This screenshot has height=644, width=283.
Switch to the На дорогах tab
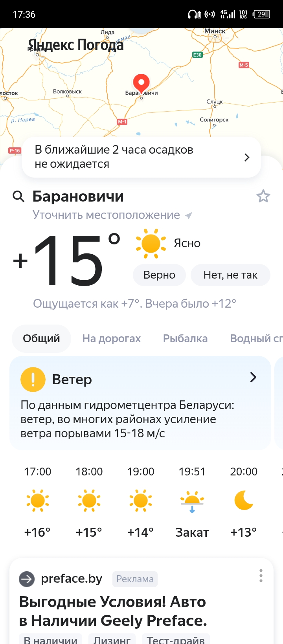pos(111,338)
